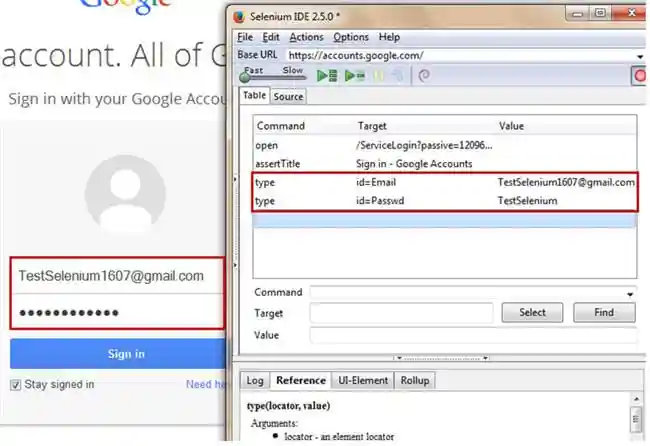Click the Reference pane scrollbar
Image resolution: width=650 pixels, height=446 pixels.
click(636, 419)
